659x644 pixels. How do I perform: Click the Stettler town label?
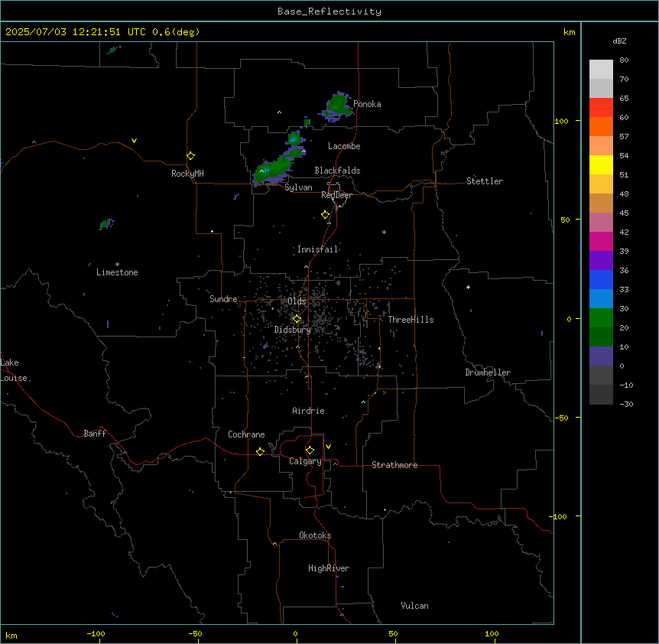click(x=485, y=181)
